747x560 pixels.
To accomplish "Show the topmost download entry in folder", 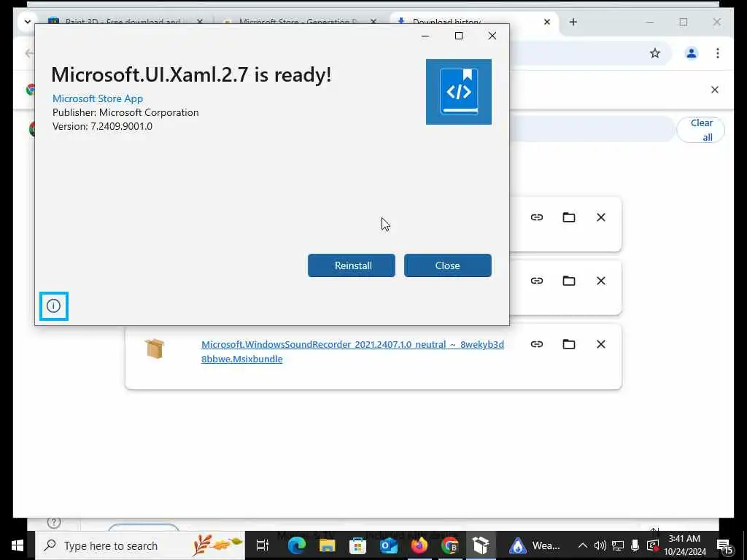I will tap(569, 217).
